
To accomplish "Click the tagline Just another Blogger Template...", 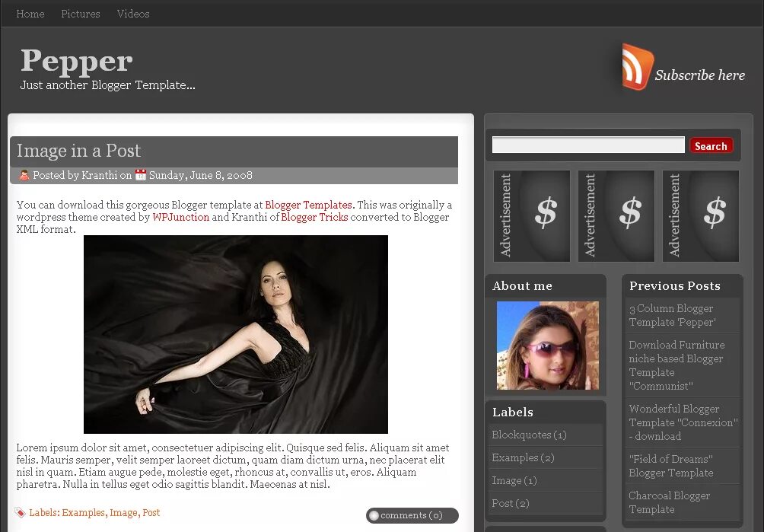I will point(108,84).
